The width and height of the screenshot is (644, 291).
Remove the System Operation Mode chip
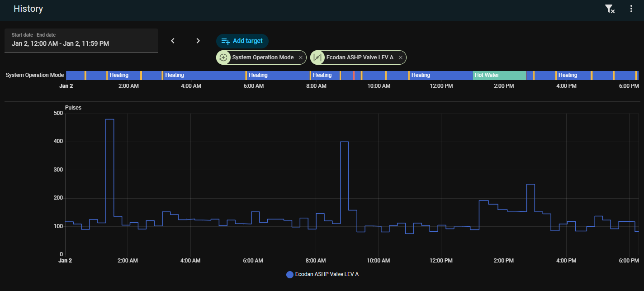(300, 57)
